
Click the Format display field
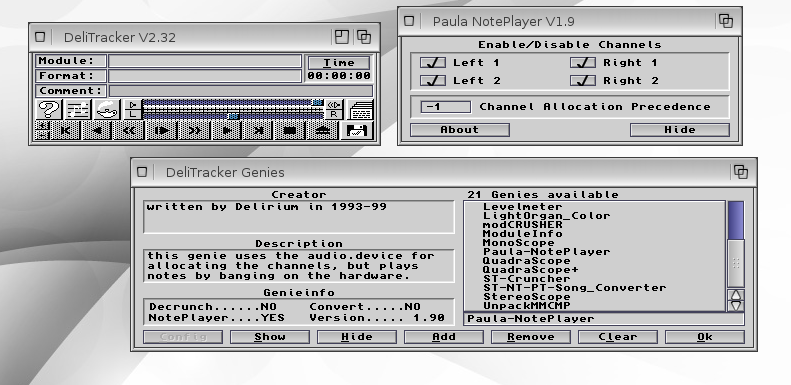point(205,76)
